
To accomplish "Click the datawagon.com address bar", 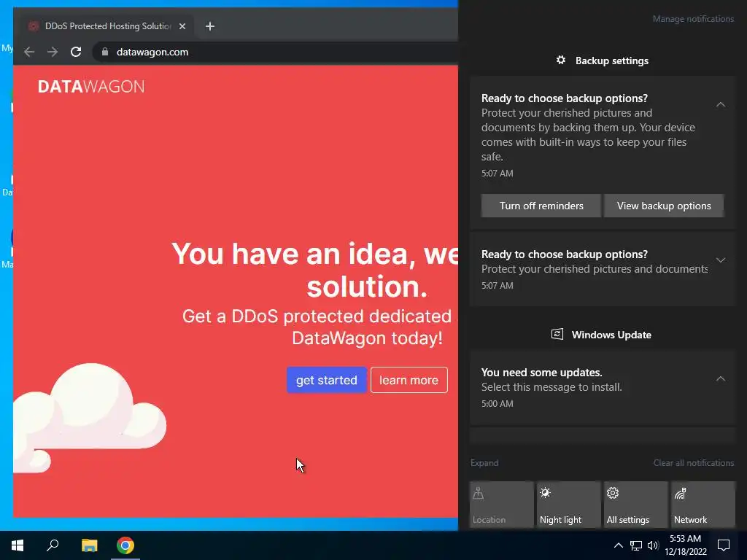I will coord(275,52).
